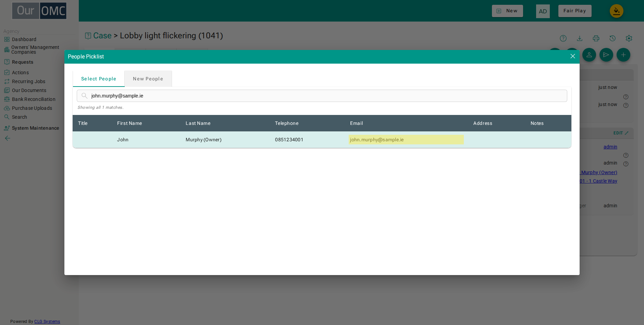Click the sidebar collapse back arrow
Screen dimensions: 644x325
pos(7,138)
